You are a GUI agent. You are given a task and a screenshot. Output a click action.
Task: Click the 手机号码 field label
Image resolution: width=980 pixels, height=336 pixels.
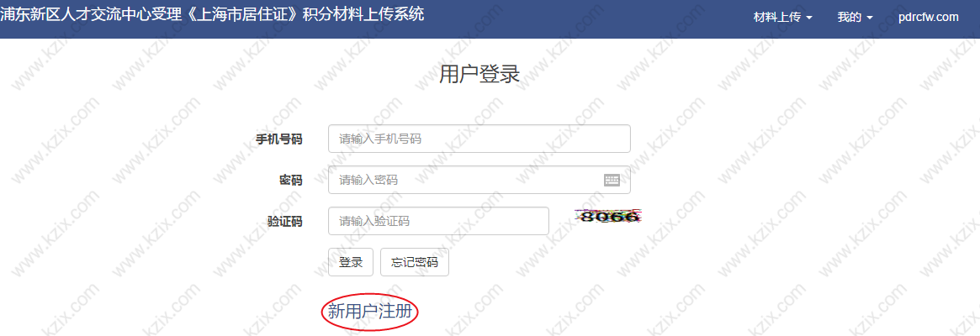279,139
